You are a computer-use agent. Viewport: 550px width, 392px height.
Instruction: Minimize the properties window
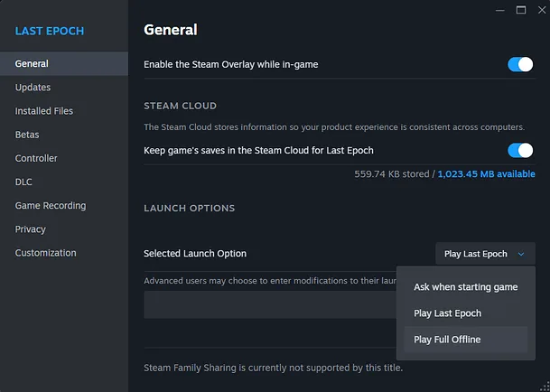coord(500,10)
